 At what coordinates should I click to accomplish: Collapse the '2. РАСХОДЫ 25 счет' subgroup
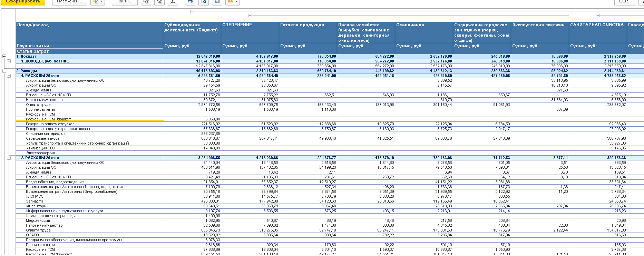tap(9, 158)
